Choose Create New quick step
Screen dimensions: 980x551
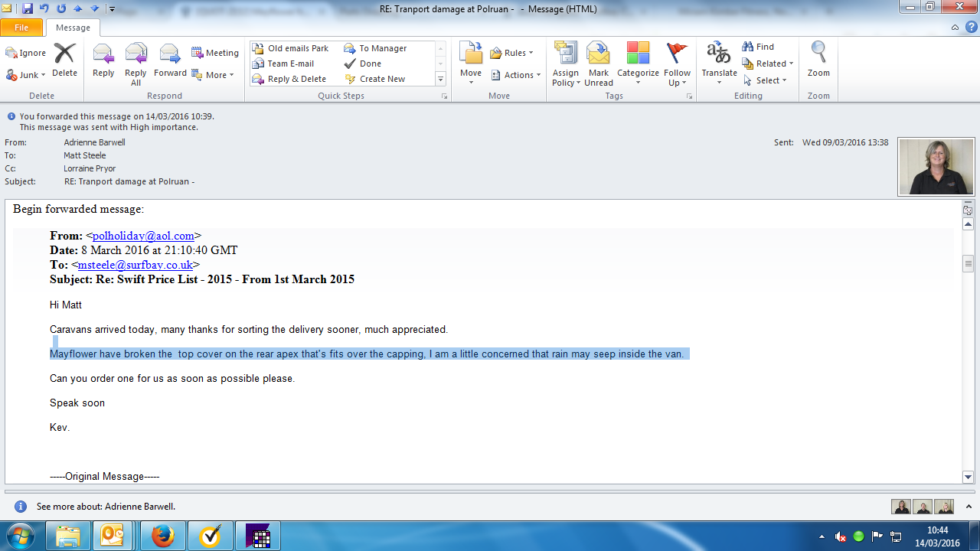[375, 79]
